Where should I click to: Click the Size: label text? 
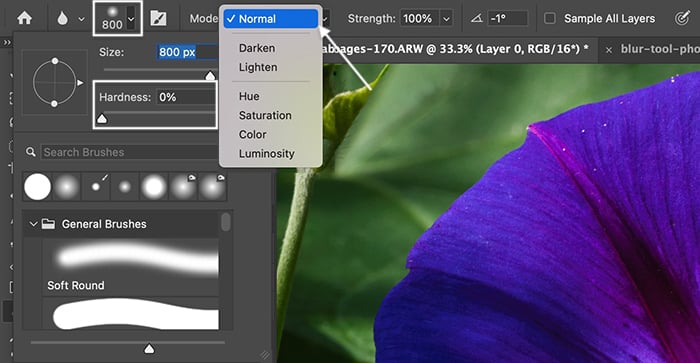[x=111, y=52]
